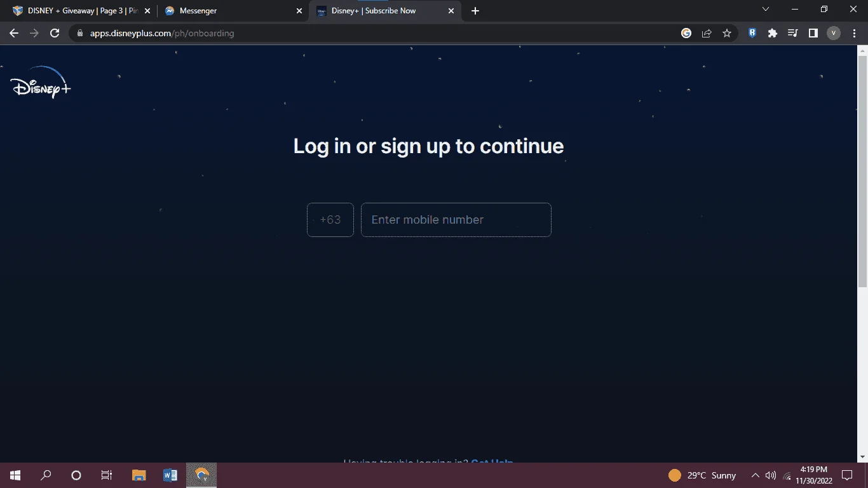Click the Enter mobile number field
Image resolution: width=868 pixels, height=488 pixels.
456,220
